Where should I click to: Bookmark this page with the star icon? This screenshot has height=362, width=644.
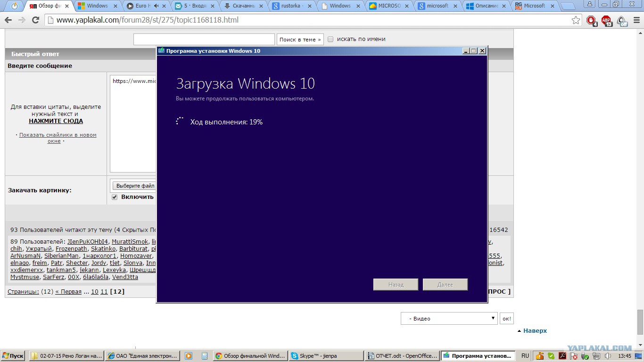[576, 20]
